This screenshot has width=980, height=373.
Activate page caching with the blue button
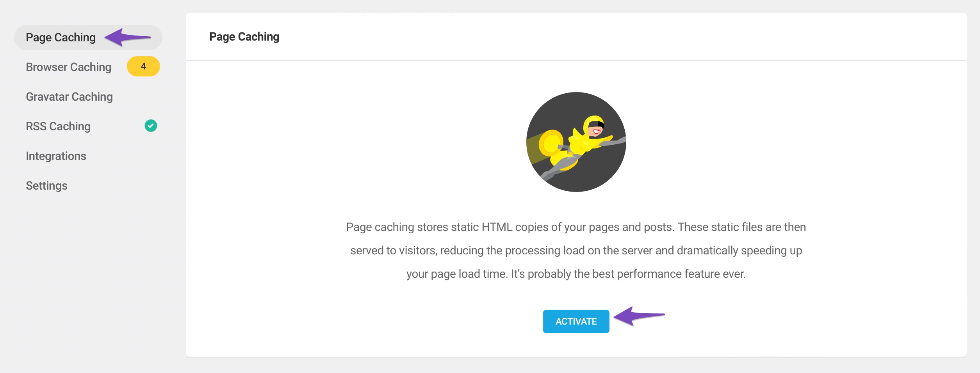tap(576, 321)
